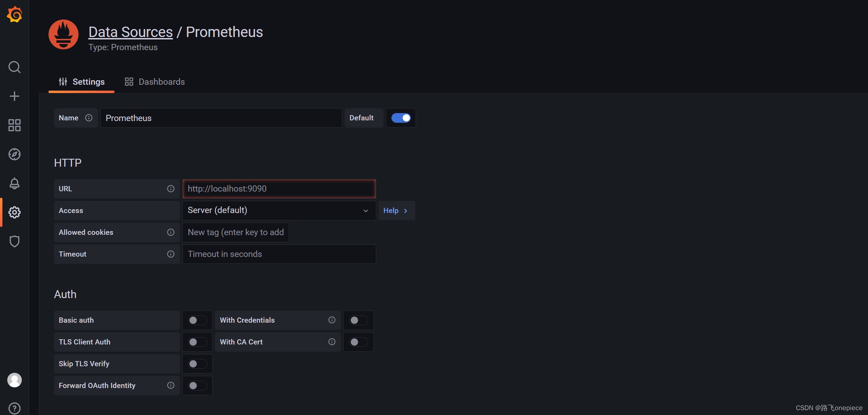
Task: Go to Data Sources breadcrumb link
Action: pyautogui.click(x=130, y=32)
